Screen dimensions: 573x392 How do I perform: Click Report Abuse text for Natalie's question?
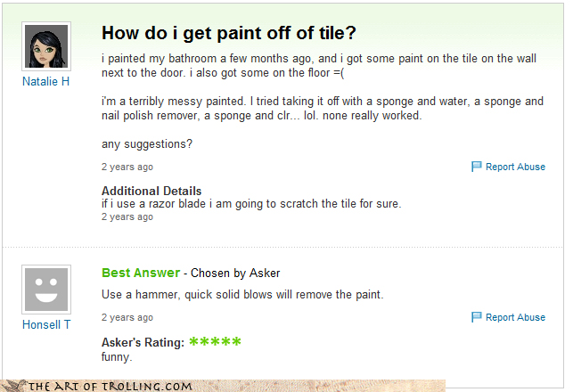515,167
